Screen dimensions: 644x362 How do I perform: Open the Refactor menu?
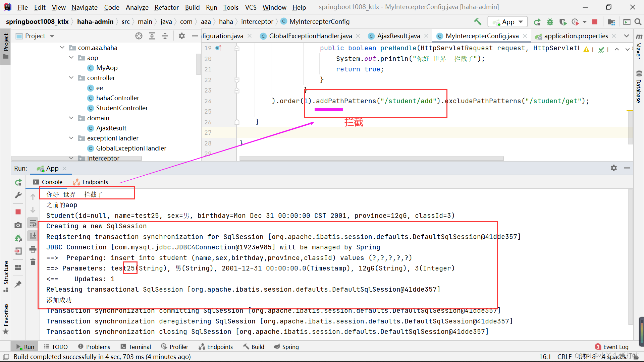(166, 7)
